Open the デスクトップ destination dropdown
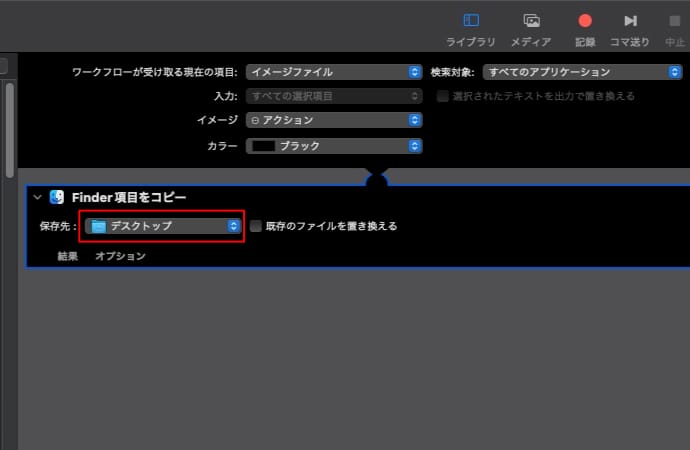690x450 pixels. (164, 226)
